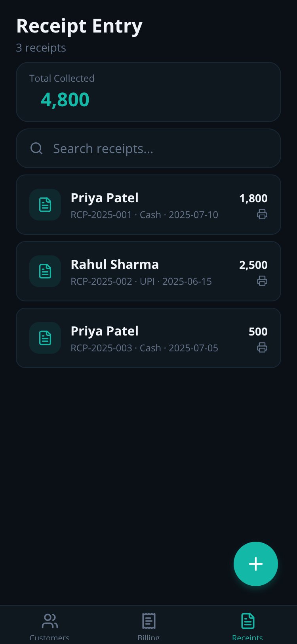Focus the Search receipts field
297x644 pixels.
click(148, 148)
